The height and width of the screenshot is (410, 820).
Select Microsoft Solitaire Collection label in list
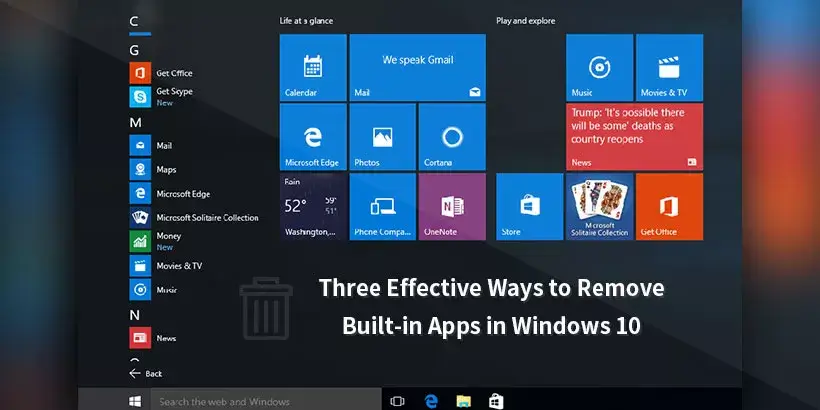click(208, 218)
